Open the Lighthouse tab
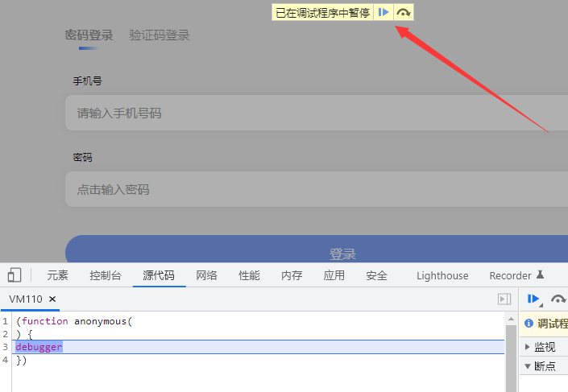The image size is (568, 392). click(442, 276)
